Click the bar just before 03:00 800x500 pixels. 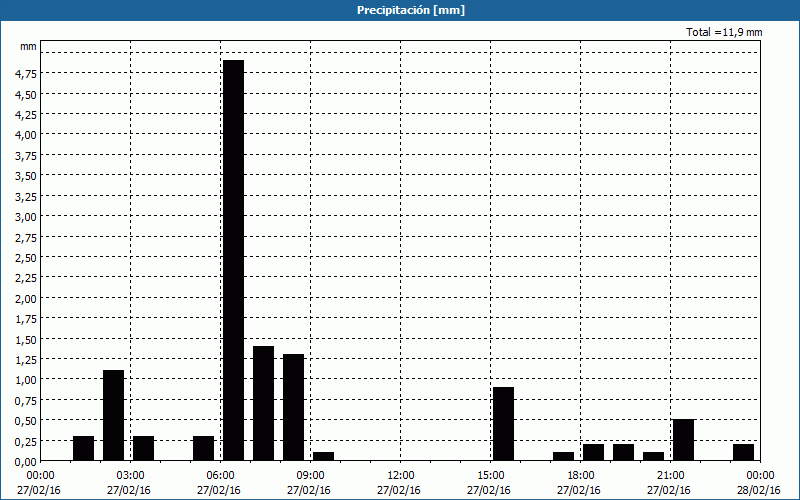coord(113,415)
